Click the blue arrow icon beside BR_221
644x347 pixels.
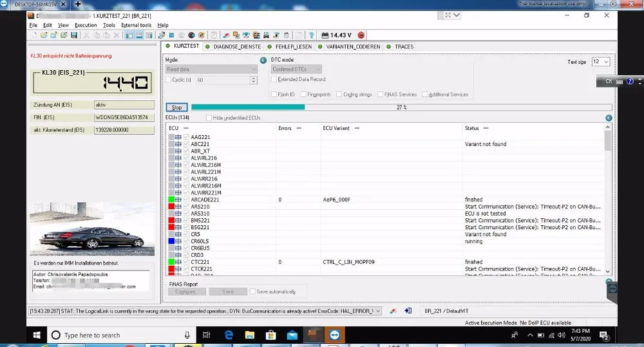click(x=408, y=311)
